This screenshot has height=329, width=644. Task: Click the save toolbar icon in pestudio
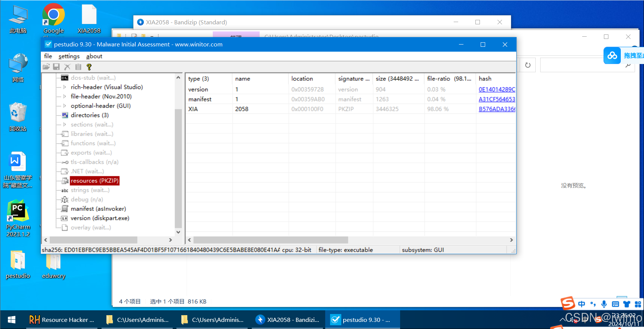[x=56, y=67]
